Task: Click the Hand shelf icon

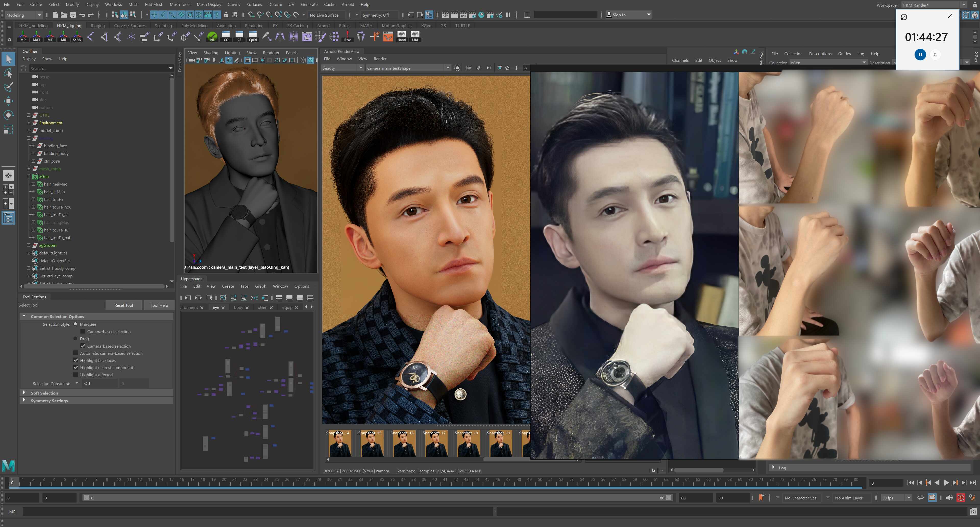Action: (x=401, y=36)
